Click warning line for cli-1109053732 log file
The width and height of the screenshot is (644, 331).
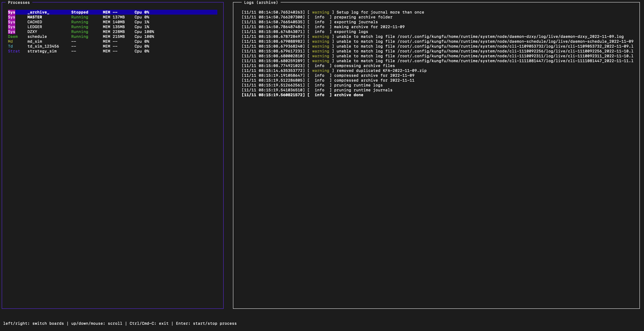tap(437, 46)
